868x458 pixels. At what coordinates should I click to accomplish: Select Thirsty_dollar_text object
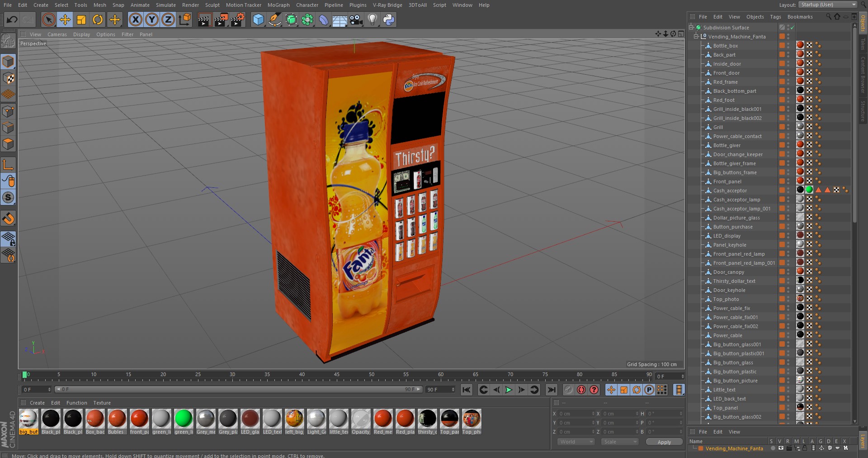point(734,281)
